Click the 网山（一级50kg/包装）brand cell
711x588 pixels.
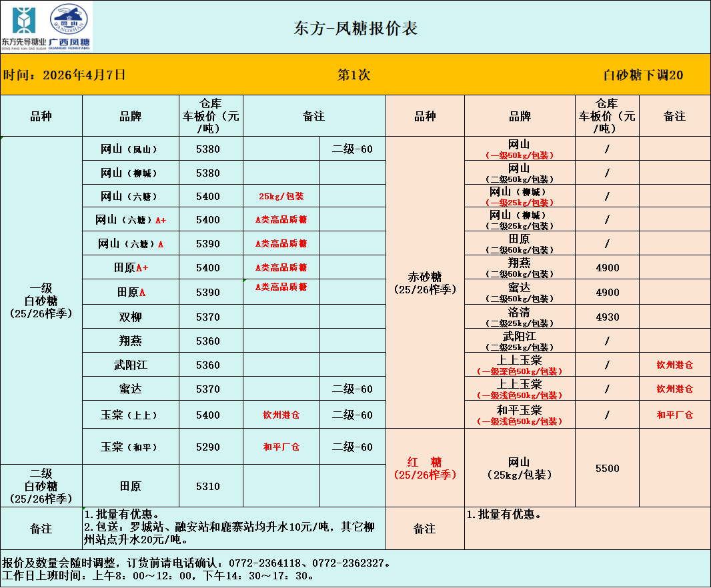[520, 149]
